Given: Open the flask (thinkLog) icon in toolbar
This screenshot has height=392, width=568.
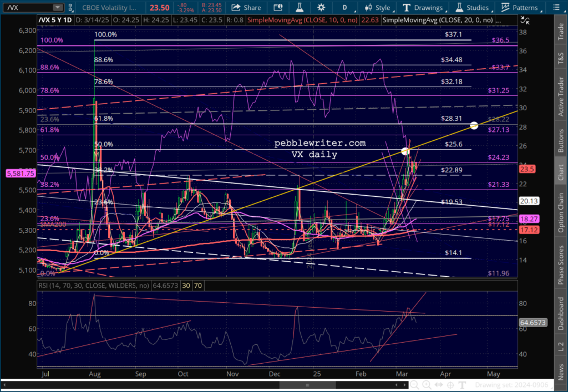Looking at the screenshot, I should coord(300,8).
